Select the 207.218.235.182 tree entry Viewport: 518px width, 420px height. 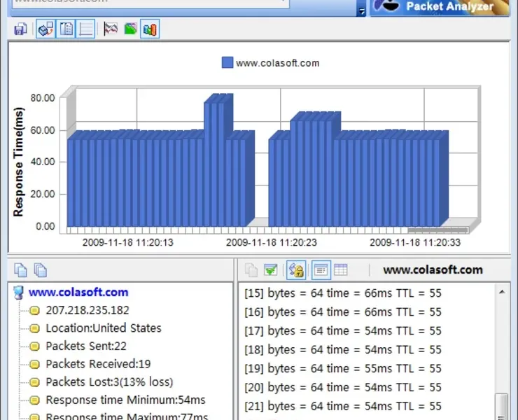tap(87, 310)
